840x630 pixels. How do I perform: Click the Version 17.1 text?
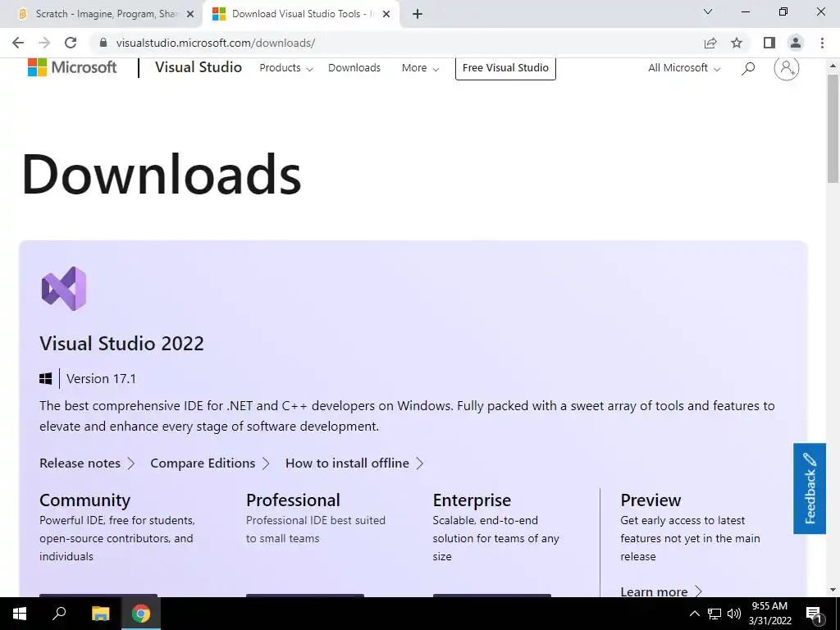(101, 379)
